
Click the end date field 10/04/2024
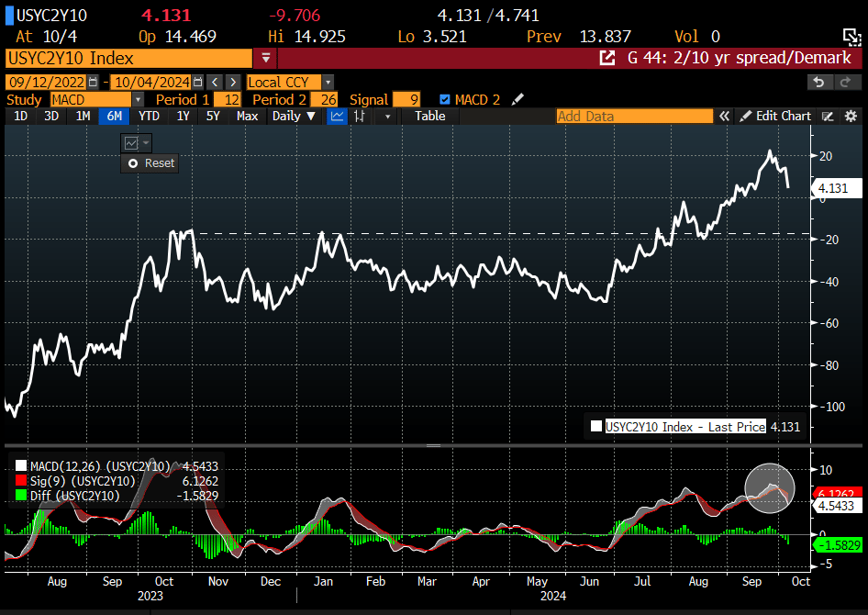151,83
